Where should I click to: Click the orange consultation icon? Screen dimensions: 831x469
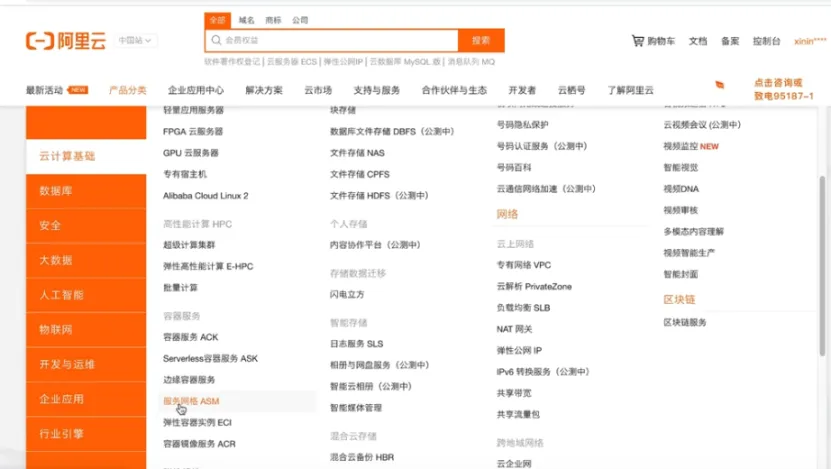tap(719, 85)
